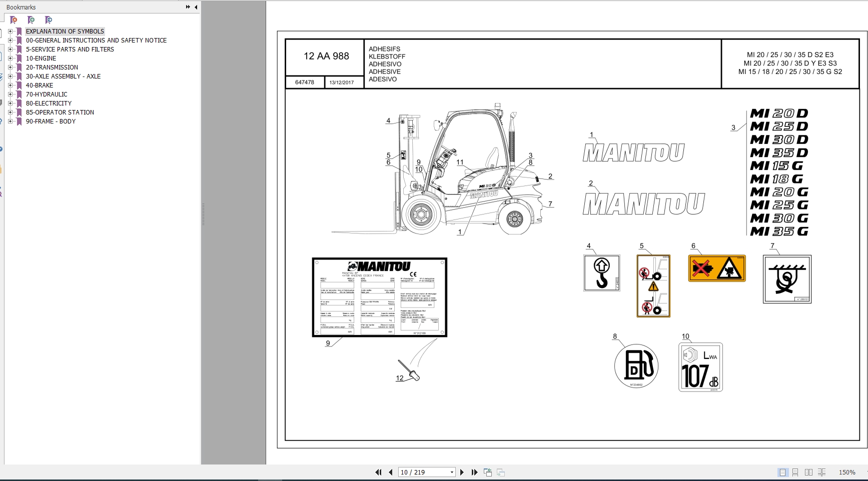868x481 pixels.
Task: Collapse the Bookmarks panel with the left arrow
Action: tap(196, 7)
